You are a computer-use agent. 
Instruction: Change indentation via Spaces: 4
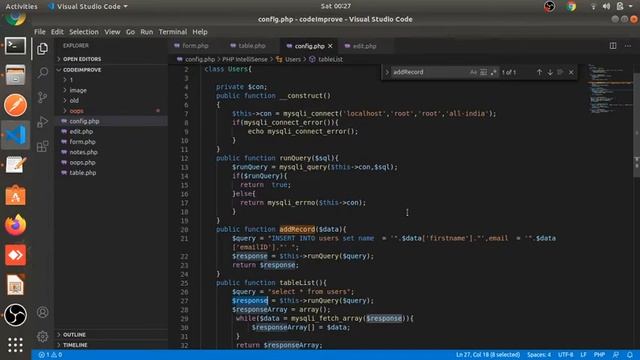[x=539, y=355]
